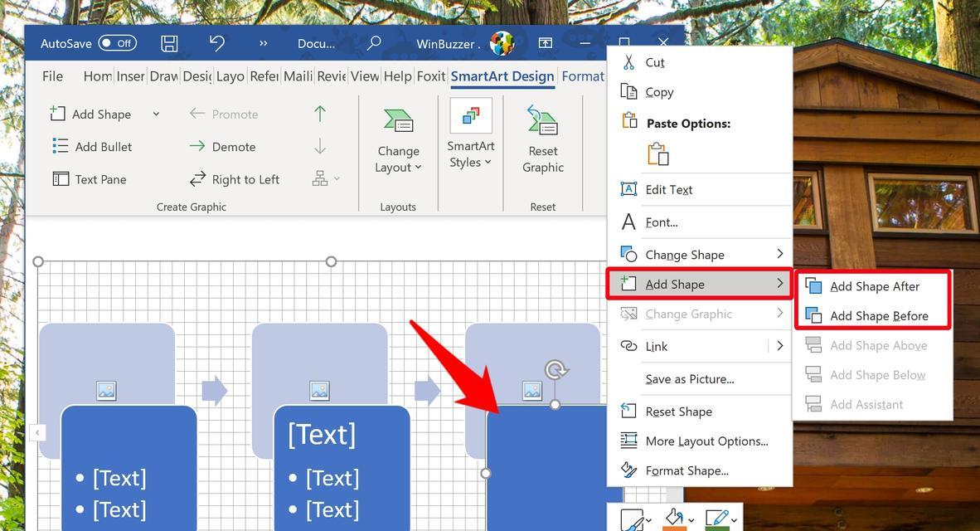This screenshot has height=531, width=980.
Task: Open the Foxit ribbon tab
Action: point(431,76)
